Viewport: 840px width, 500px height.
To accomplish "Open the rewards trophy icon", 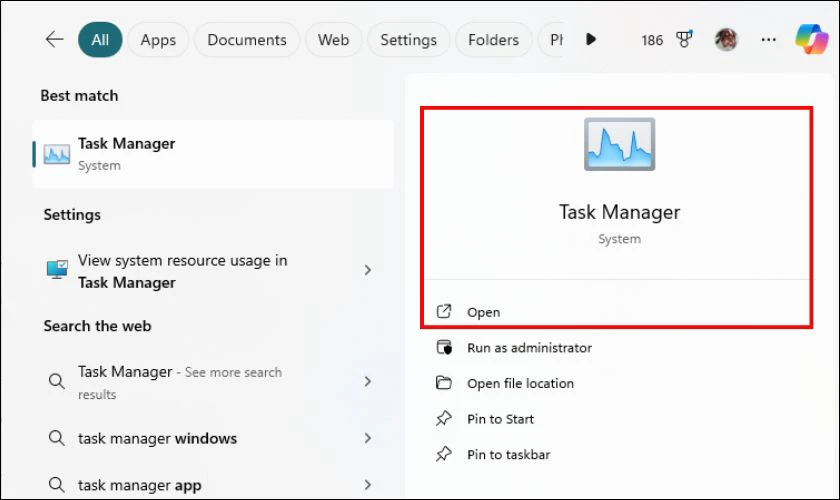I will click(684, 39).
